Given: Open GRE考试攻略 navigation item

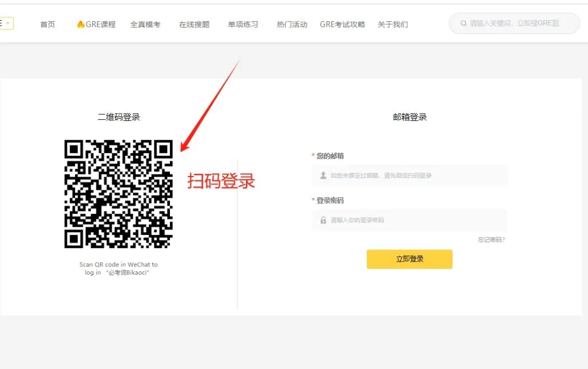Looking at the screenshot, I should coord(342,25).
